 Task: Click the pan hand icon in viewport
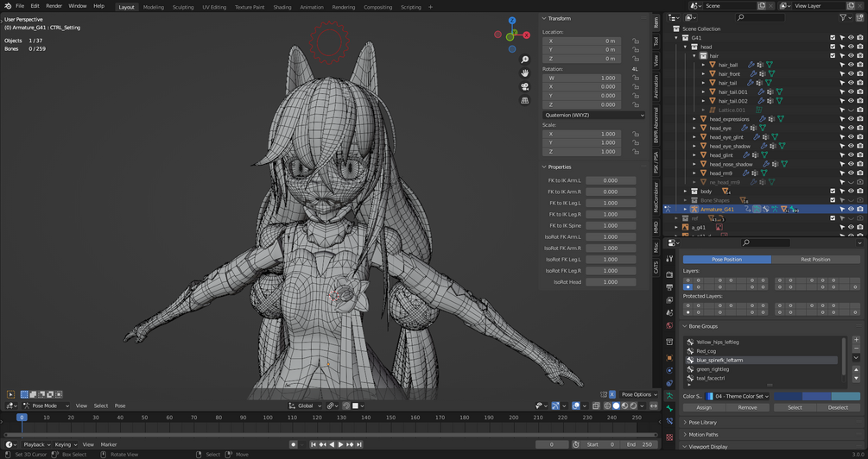(525, 73)
